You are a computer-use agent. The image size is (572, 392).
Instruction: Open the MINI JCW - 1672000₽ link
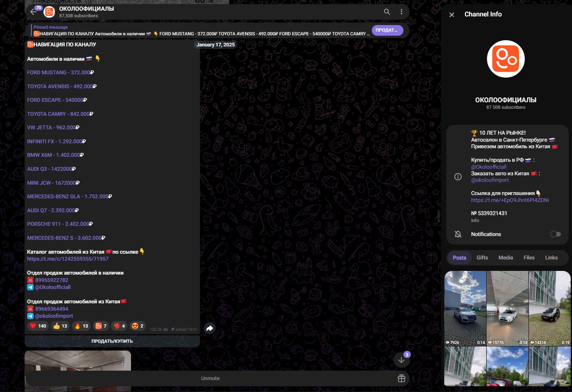[53, 183]
